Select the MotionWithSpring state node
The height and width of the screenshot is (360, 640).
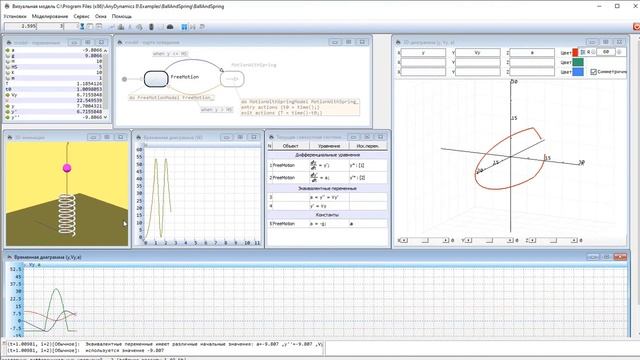[232, 79]
